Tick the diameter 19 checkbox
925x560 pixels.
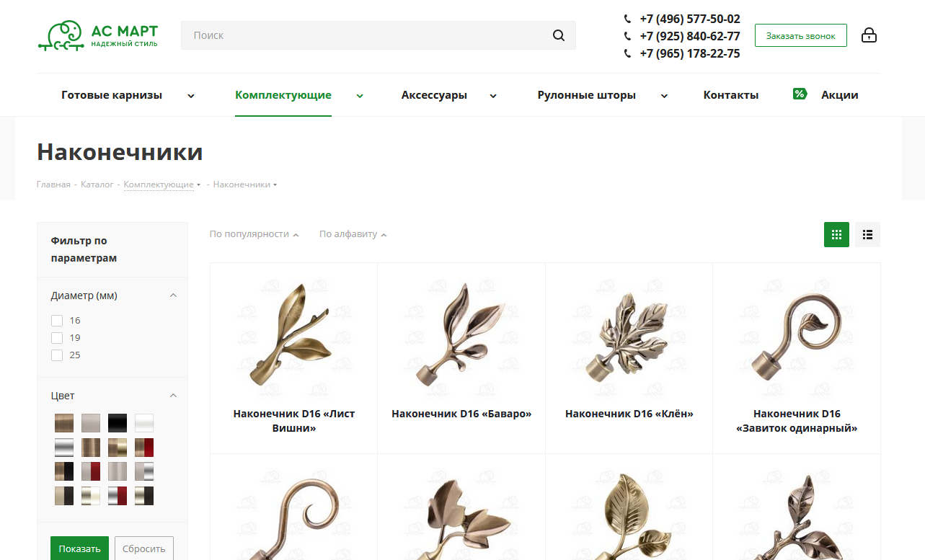tap(57, 338)
